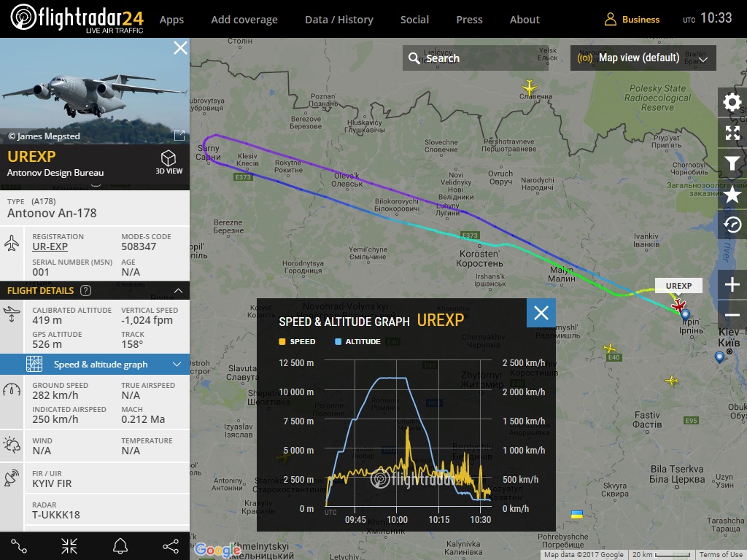Screen dimensions: 747x560
Task: Expand the Map view (default) dropdown
Action: (643, 58)
